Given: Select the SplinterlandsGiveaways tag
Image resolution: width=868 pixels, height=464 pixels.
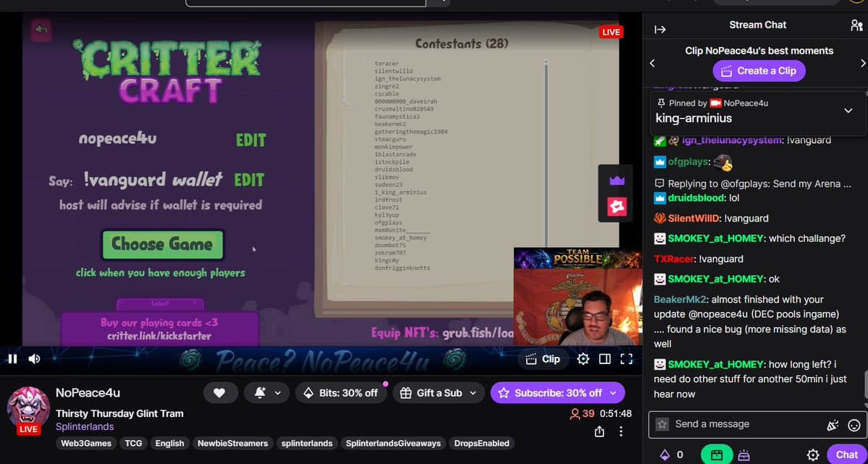Looking at the screenshot, I should click(393, 443).
